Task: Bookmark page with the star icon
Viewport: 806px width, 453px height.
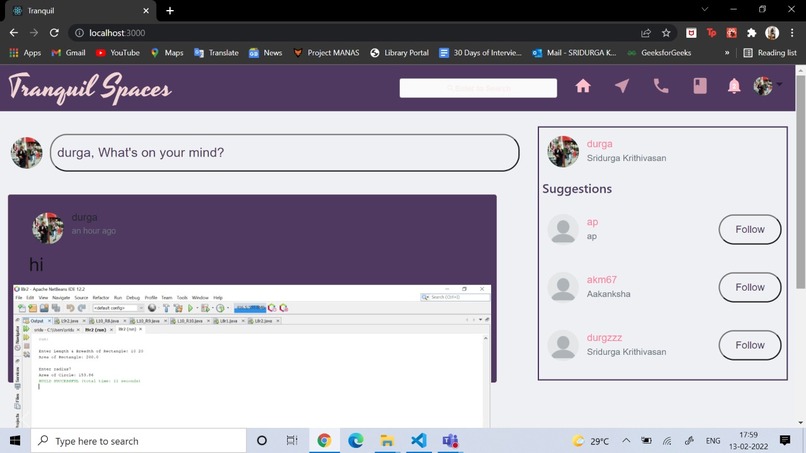Action: point(666,33)
